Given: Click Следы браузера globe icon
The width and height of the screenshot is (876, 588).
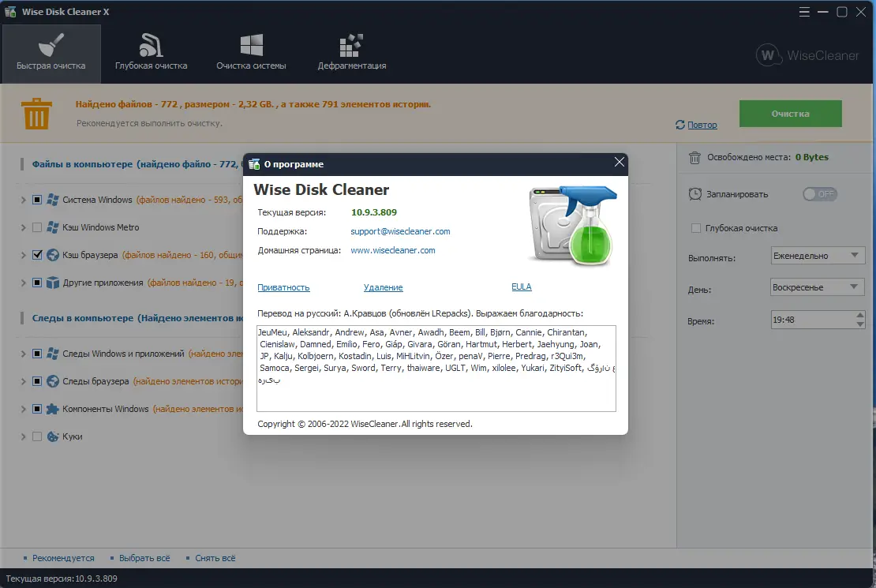Looking at the screenshot, I should tap(53, 381).
